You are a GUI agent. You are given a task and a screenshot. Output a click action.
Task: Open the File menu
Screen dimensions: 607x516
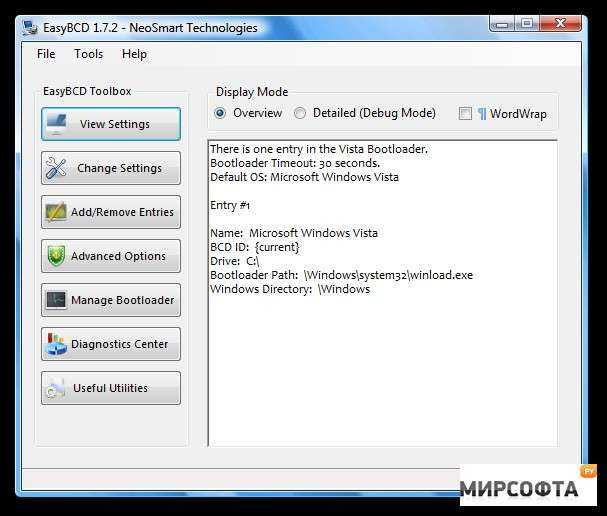[46, 54]
